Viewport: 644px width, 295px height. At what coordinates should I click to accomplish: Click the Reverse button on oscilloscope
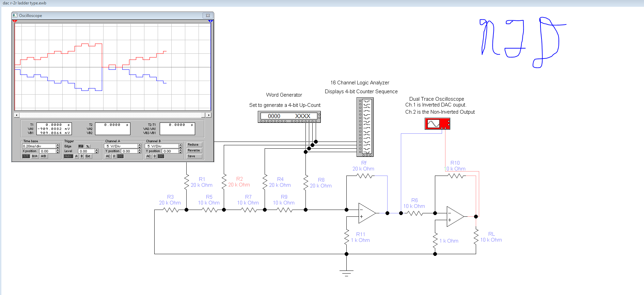(194, 150)
